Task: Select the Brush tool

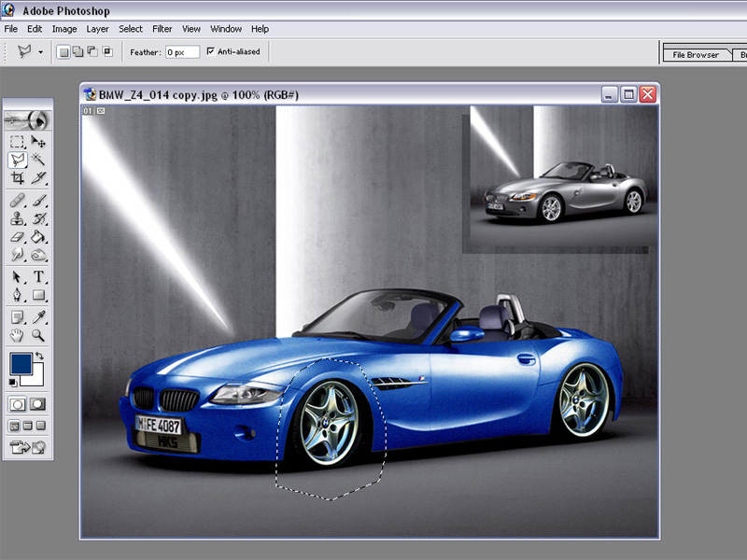Action: coord(38,200)
